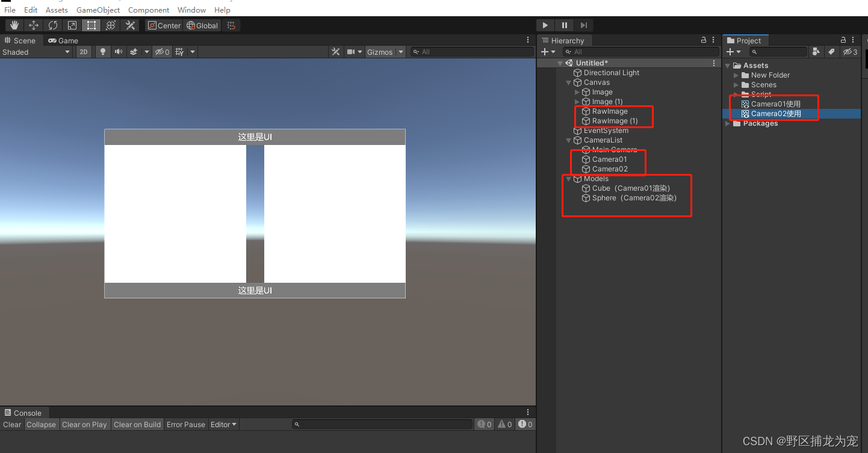The height and width of the screenshot is (453, 868).
Task: Expand the Scenes folder in Project
Action: coord(735,85)
